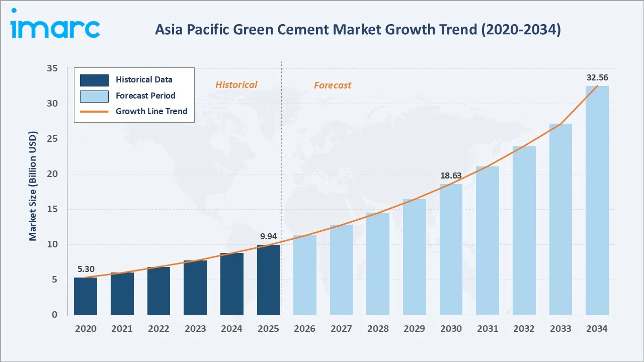The image size is (644, 362).
Task: Click the 2026 forecast bar
Action: (305, 275)
